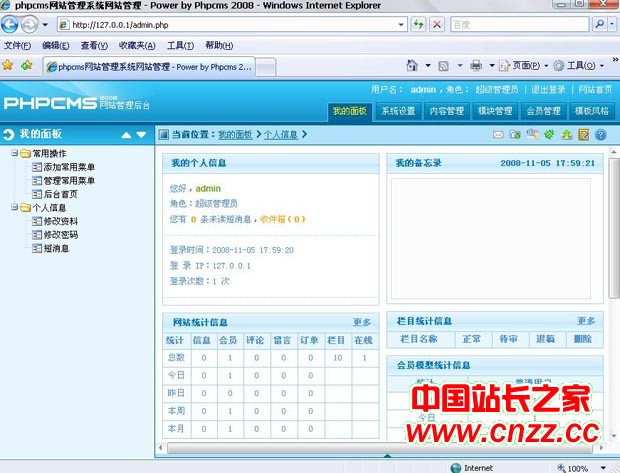Click the Print printer icon
620x473 pixels.
(476, 66)
